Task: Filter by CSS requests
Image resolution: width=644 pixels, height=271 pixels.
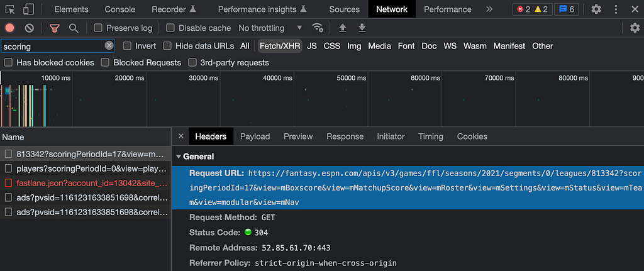Action: 332,45
